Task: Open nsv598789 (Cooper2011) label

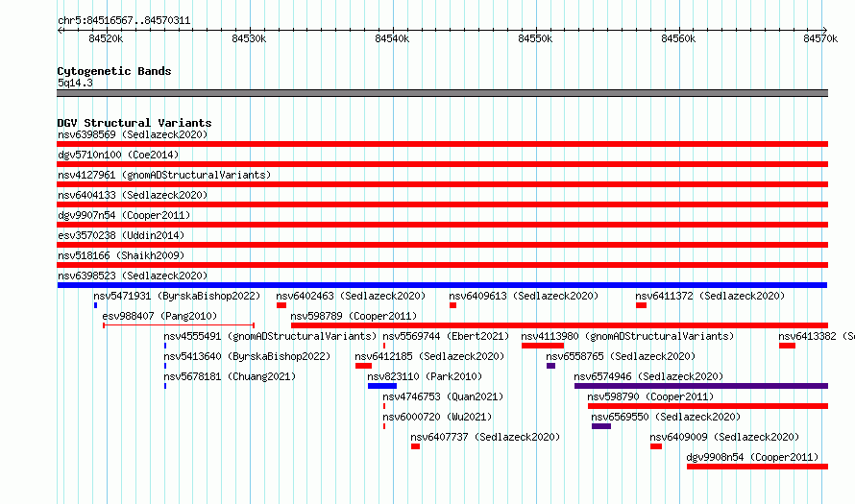Action: 354,316
